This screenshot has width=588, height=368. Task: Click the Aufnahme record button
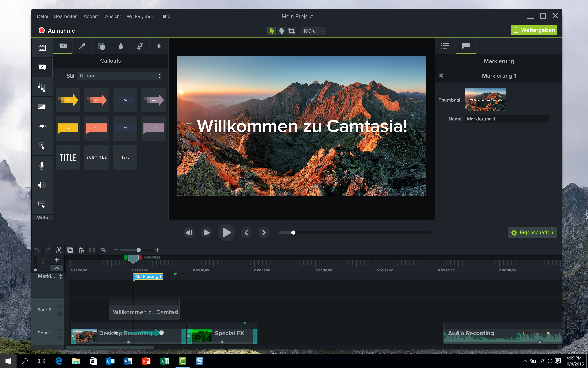[57, 31]
